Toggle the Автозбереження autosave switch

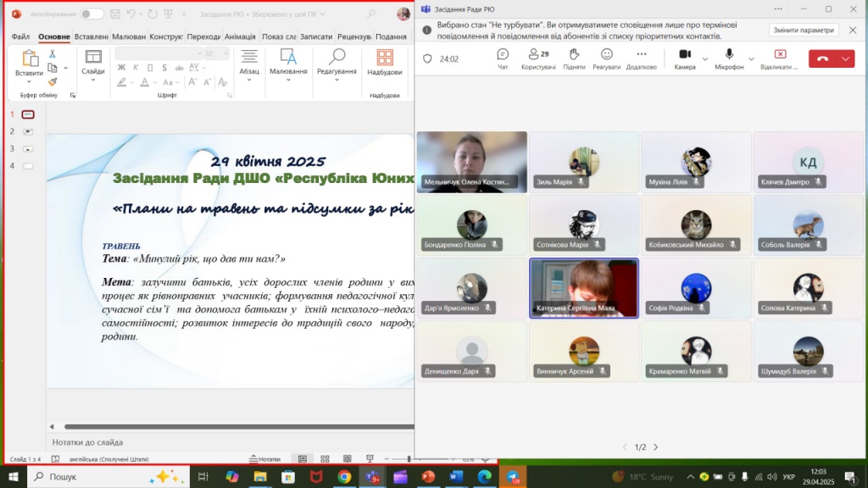click(x=92, y=14)
